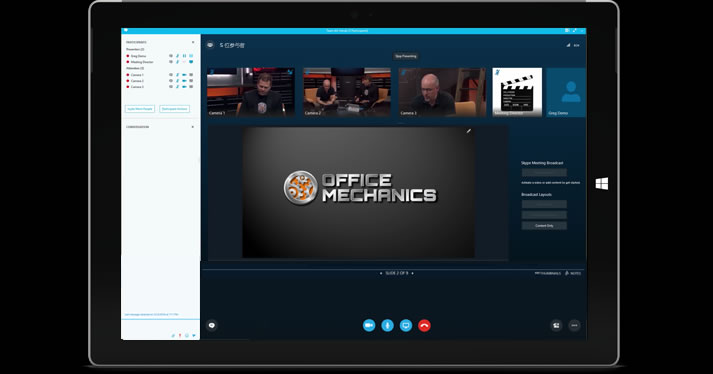713x374 pixels.
Task: Toggle Greg Demo microphone mute icon
Action: coord(177,56)
